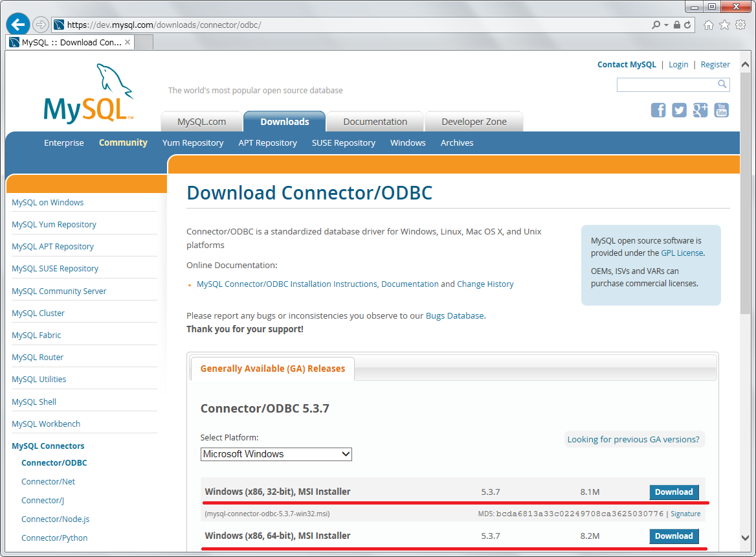Switch to the Documentation tab
The height and width of the screenshot is (557, 756).
pos(375,122)
